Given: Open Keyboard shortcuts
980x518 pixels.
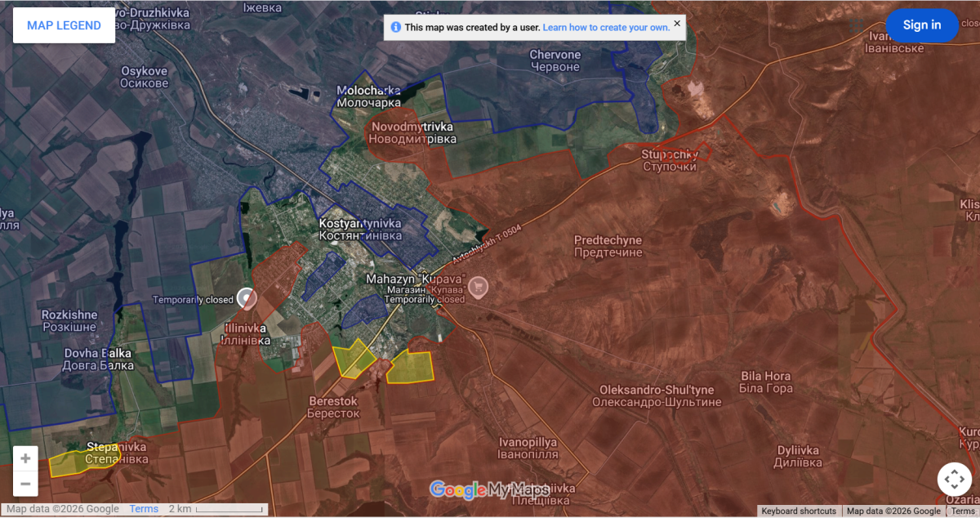Looking at the screenshot, I should click(798, 511).
